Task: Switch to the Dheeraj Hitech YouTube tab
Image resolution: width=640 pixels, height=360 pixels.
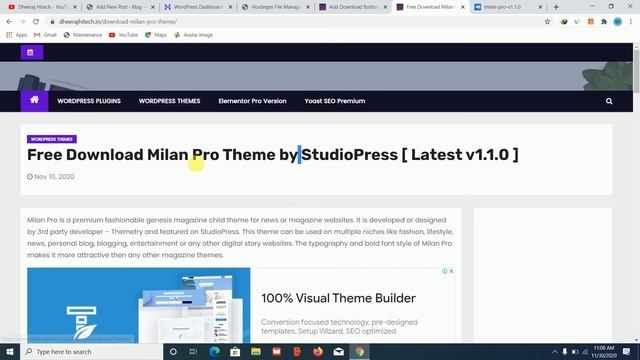Action: click(x=43, y=7)
